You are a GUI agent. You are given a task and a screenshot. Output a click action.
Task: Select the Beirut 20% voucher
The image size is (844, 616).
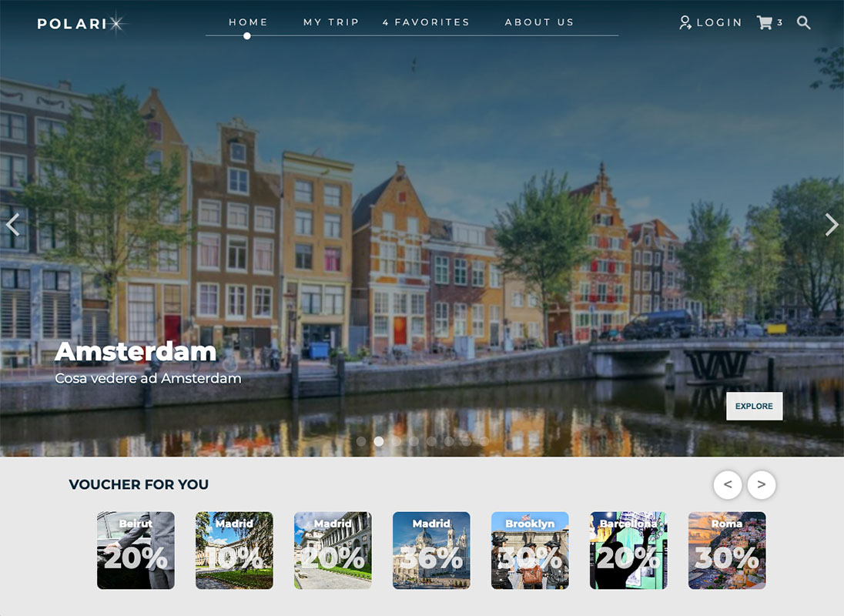coord(136,551)
